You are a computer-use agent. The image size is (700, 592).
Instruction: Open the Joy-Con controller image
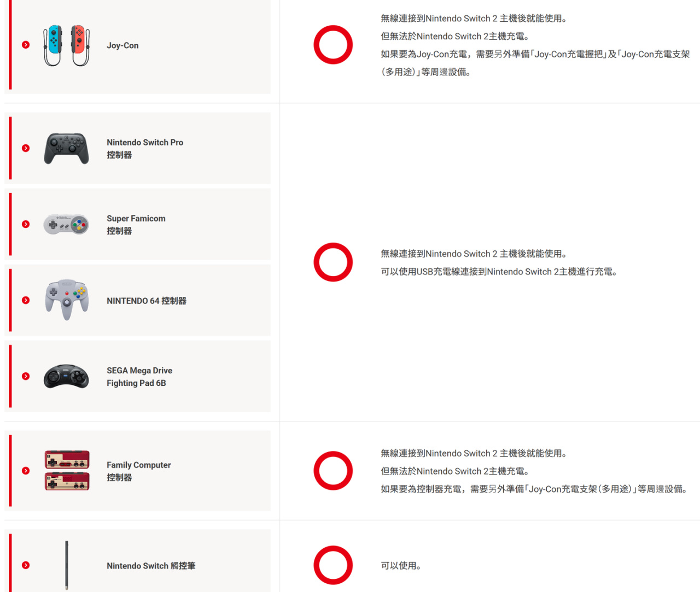pyautogui.click(x=67, y=45)
